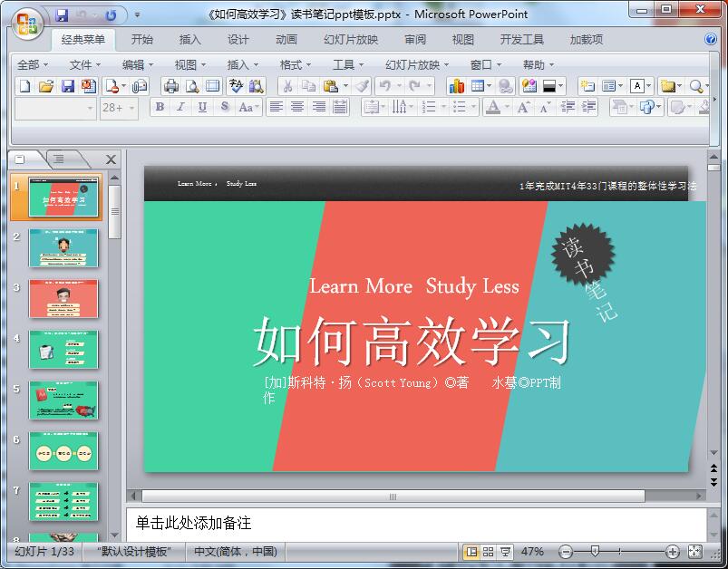Open the Office button orb
The width and height of the screenshot is (728, 569).
coord(26,24)
